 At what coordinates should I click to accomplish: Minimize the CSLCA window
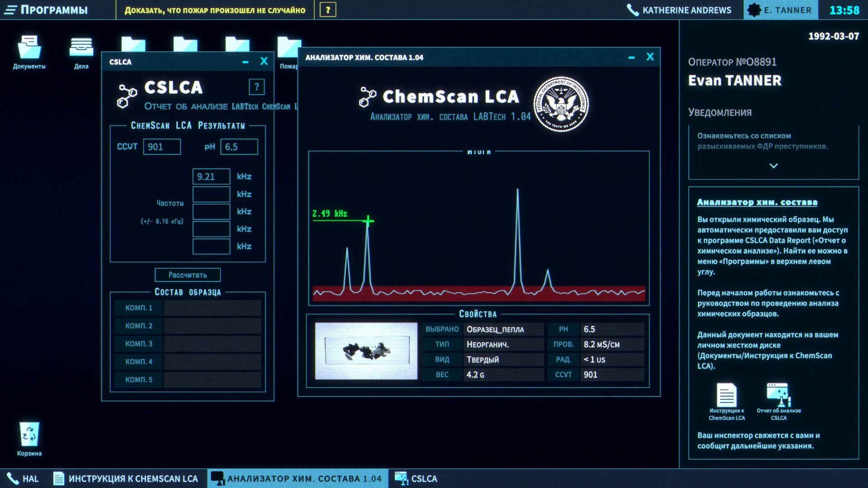(x=245, y=62)
